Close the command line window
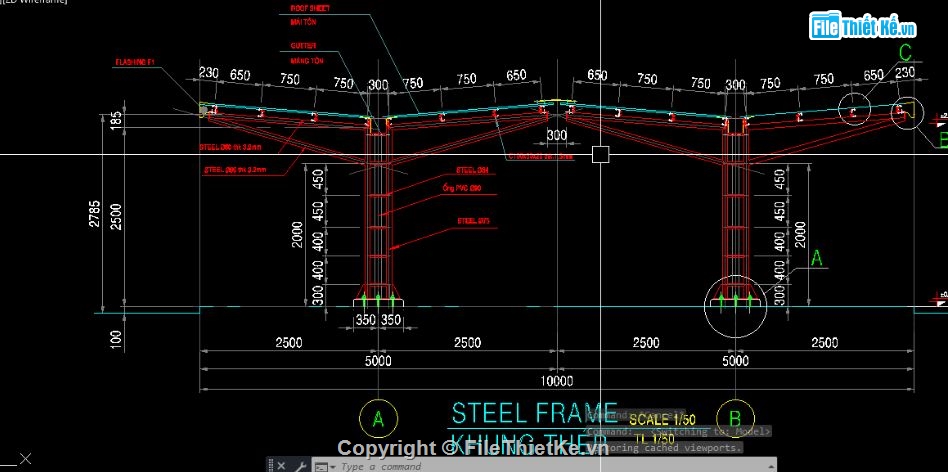This screenshot has height=472, width=948. pos(281,465)
